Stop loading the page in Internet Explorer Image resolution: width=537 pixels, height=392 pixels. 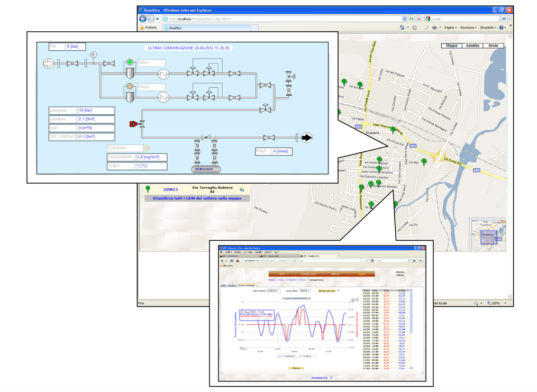point(418,19)
